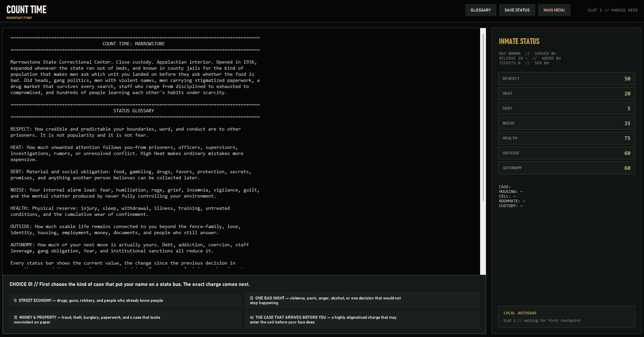Select option 3 Money & Property
The width and height of the screenshot is (644, 337).
click(x=125, y=320)
